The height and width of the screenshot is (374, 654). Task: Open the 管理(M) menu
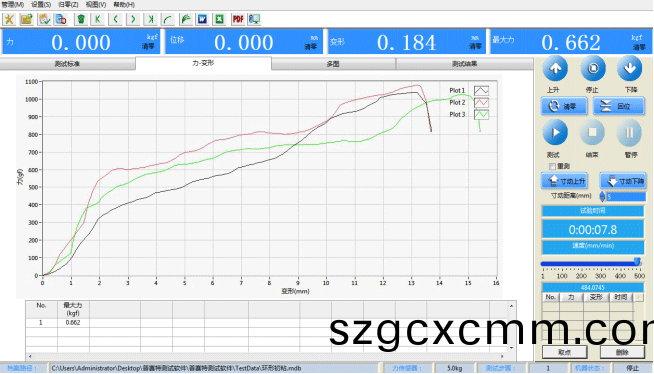13,5
